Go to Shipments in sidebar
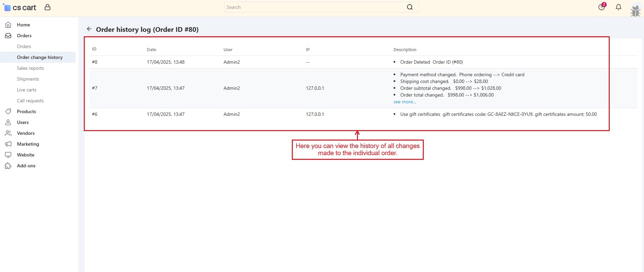Viewport: 644px width, 272px height. 28,79
